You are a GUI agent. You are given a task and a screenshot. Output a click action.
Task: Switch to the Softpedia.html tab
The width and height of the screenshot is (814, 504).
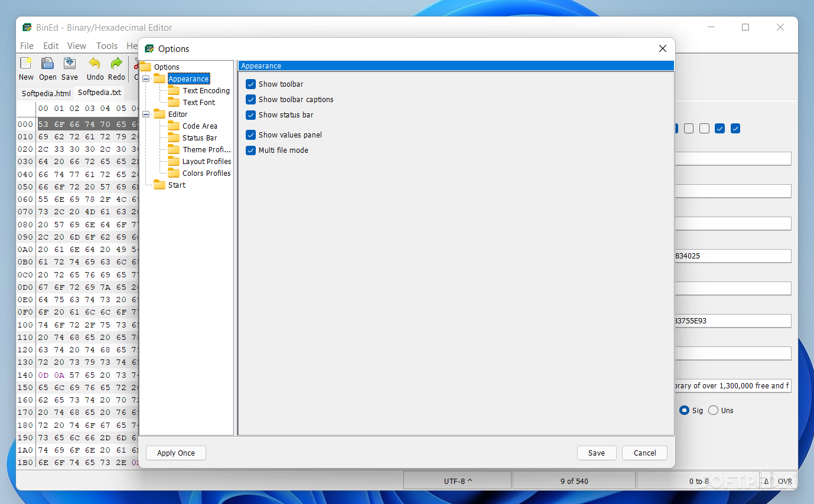(46, 93)
